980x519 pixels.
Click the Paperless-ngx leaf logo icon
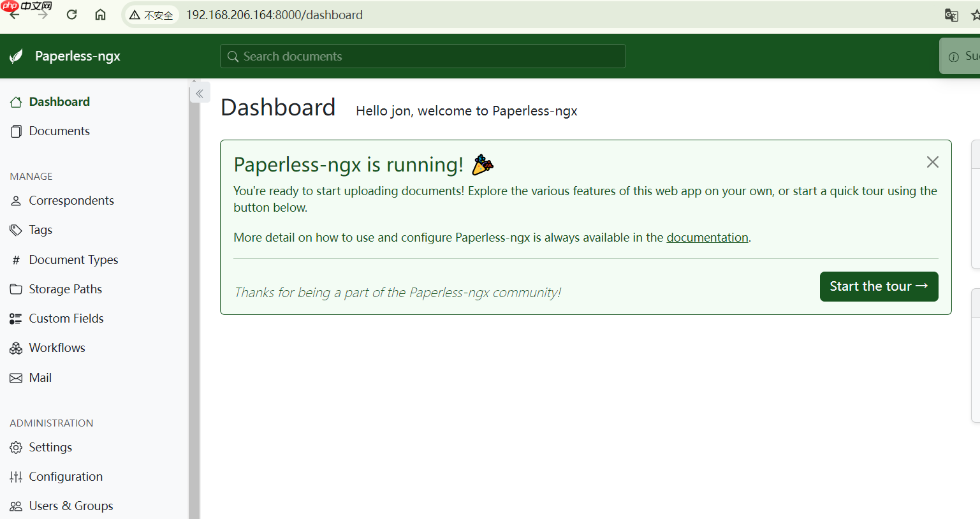[17, 56]
